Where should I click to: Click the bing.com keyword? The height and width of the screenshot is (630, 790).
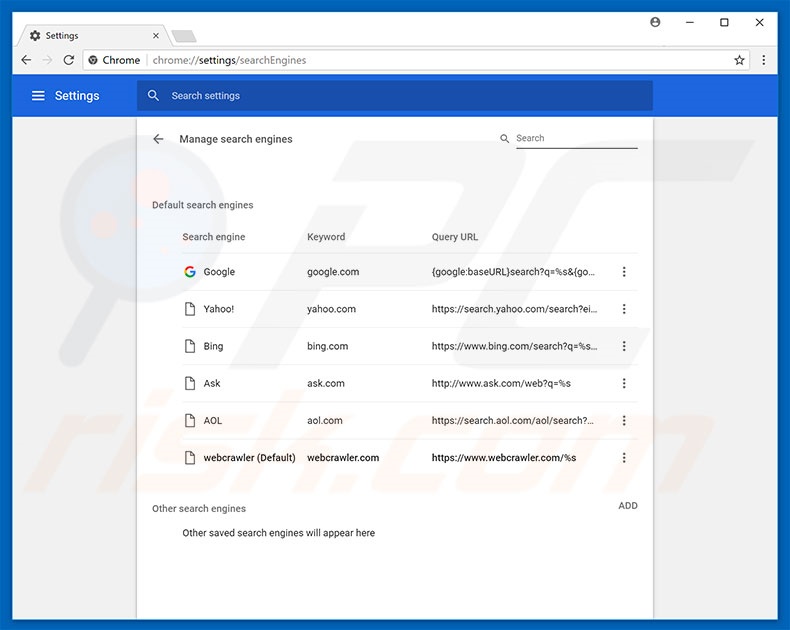[327, 346]
